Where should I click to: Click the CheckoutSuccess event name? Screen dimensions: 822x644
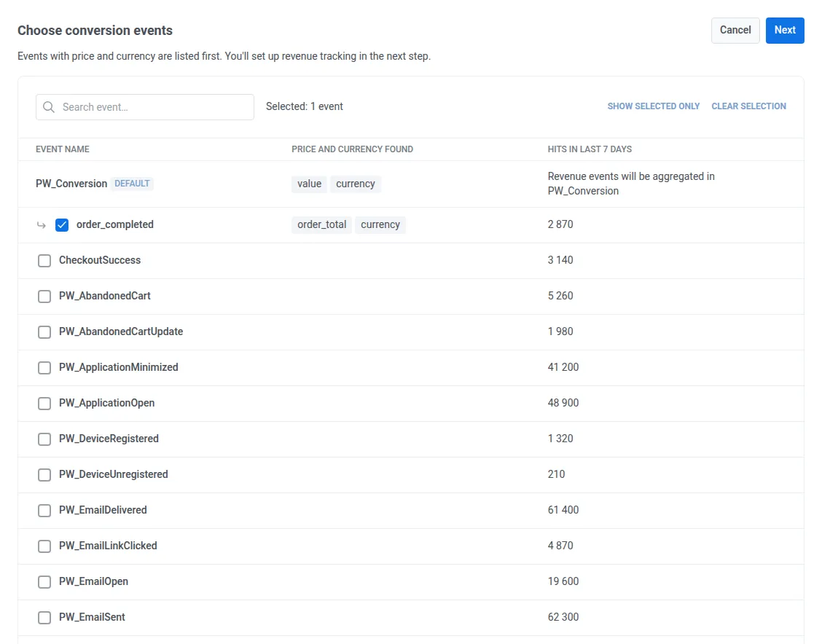100,260
